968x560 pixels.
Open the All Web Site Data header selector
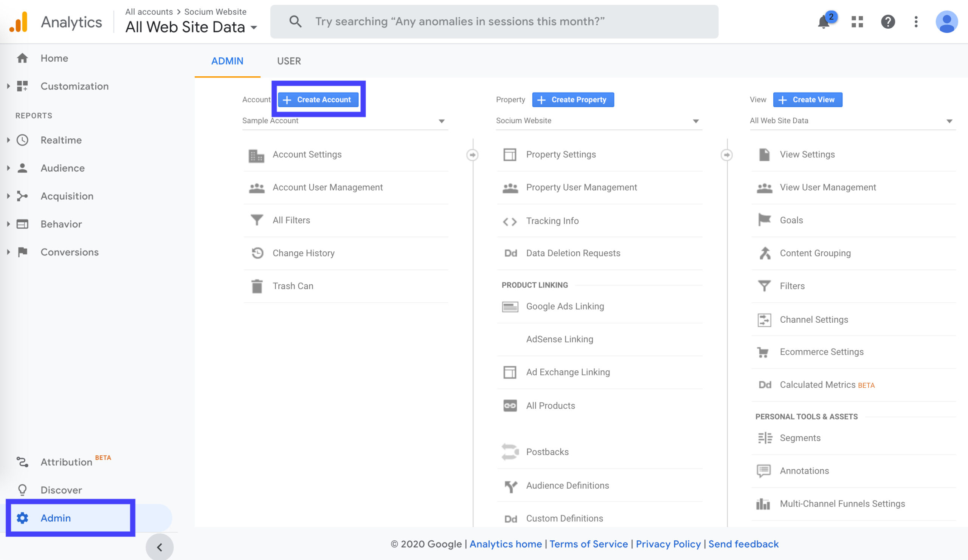[x=191, y=27]
